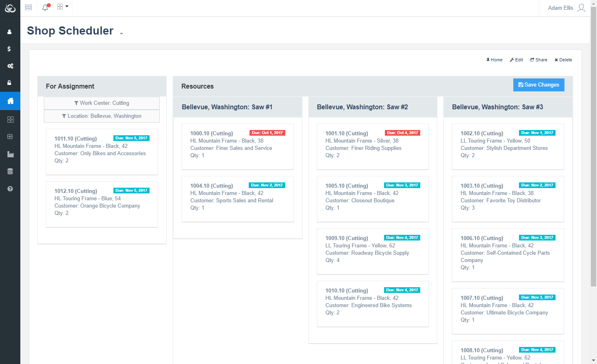597x364 pixels.
Task: Click the Save Changes button
Action: pyautogui.click(x=538, y=85)
